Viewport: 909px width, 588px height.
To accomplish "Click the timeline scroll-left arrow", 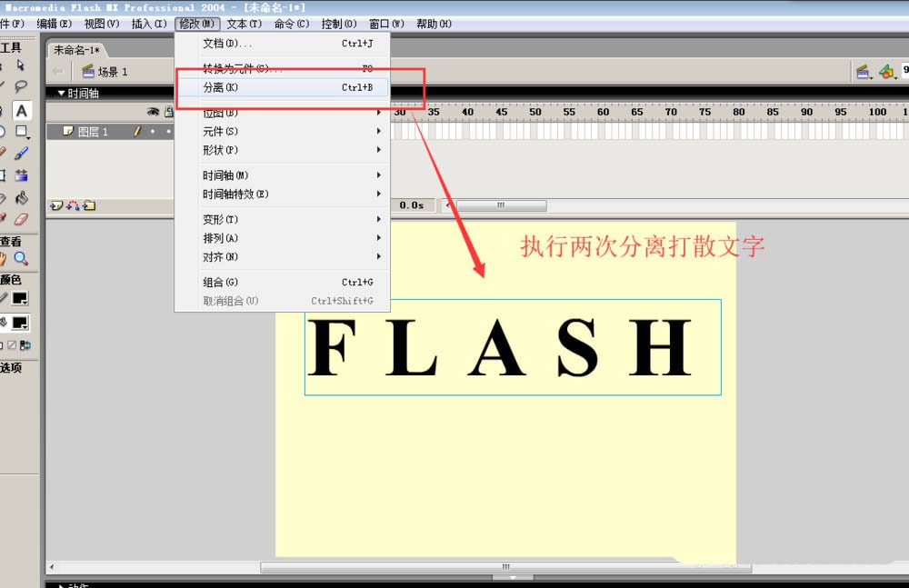I will tap(447, 205).
